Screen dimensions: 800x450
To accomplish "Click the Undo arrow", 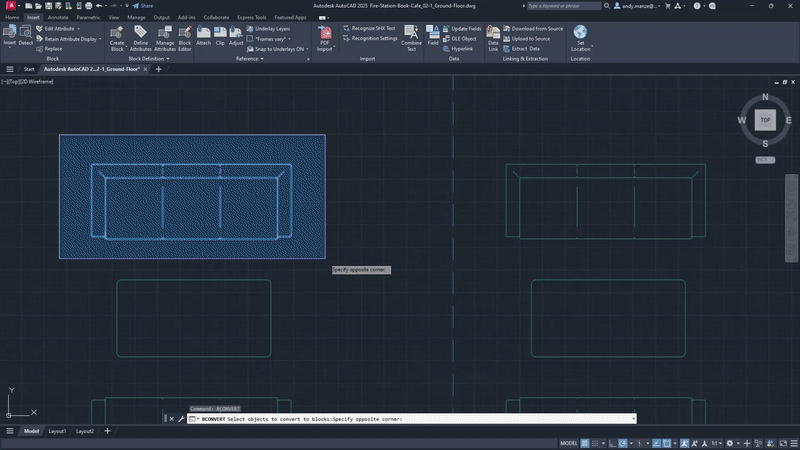I will coord(98,6).
